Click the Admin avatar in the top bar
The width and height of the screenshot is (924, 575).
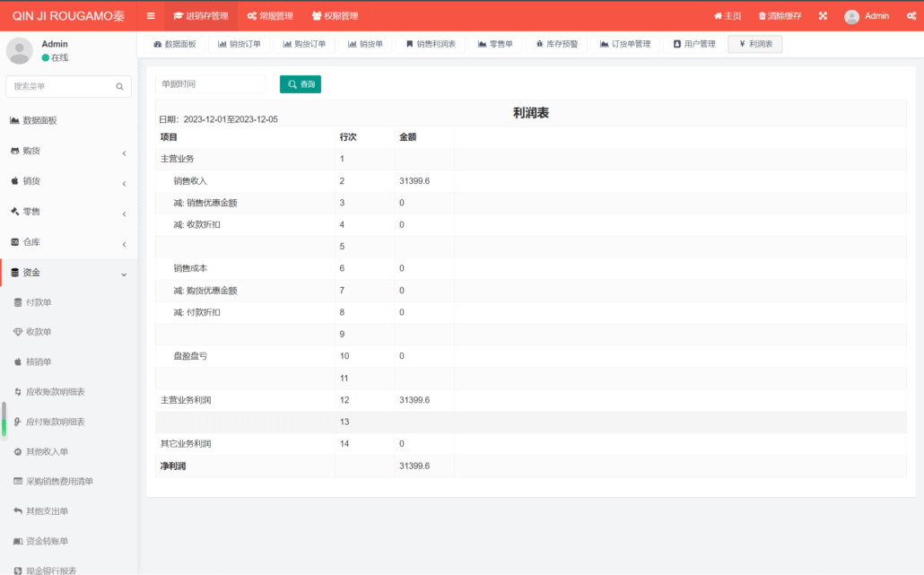click(x=851, y=16)
